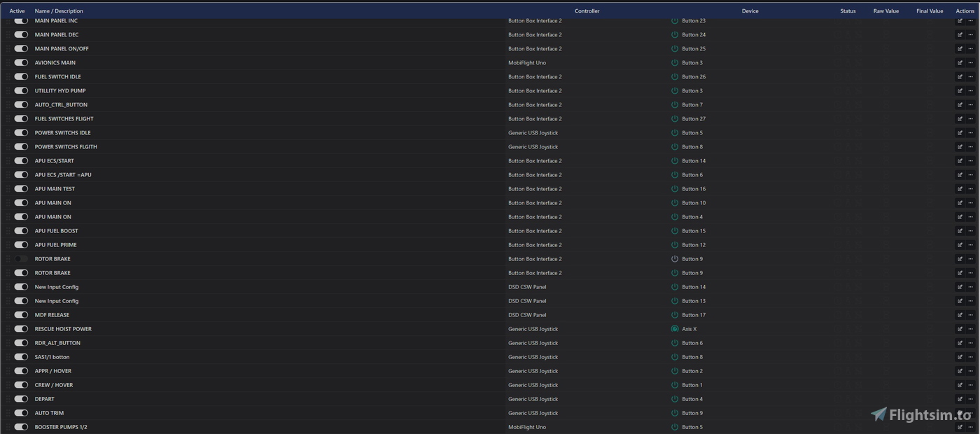Click the Controller column header
980x434 pixels.
587,11
